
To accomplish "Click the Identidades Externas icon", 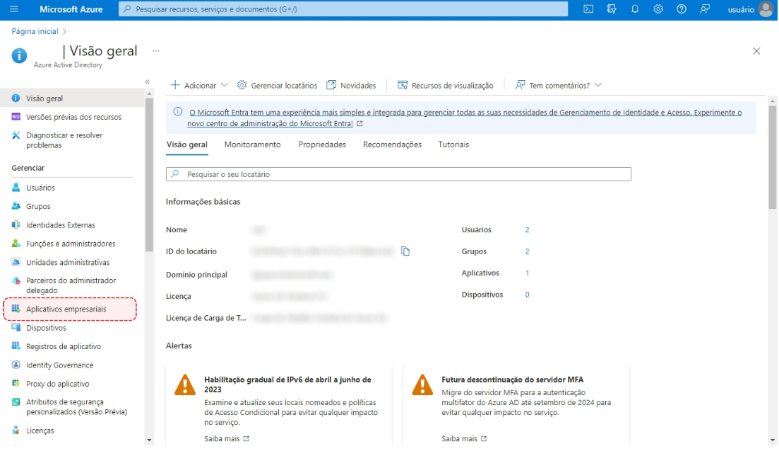I will tap(16, 225).
